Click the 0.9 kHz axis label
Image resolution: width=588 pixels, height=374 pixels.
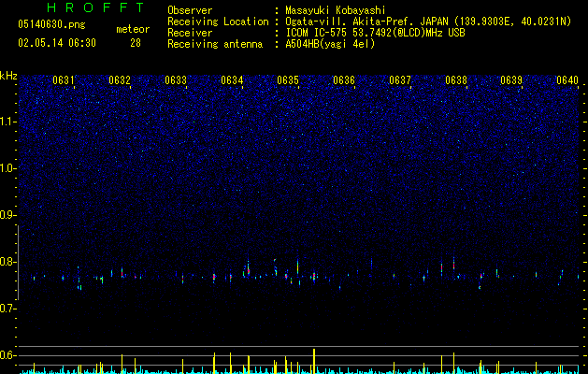click(x=8, y=215)
